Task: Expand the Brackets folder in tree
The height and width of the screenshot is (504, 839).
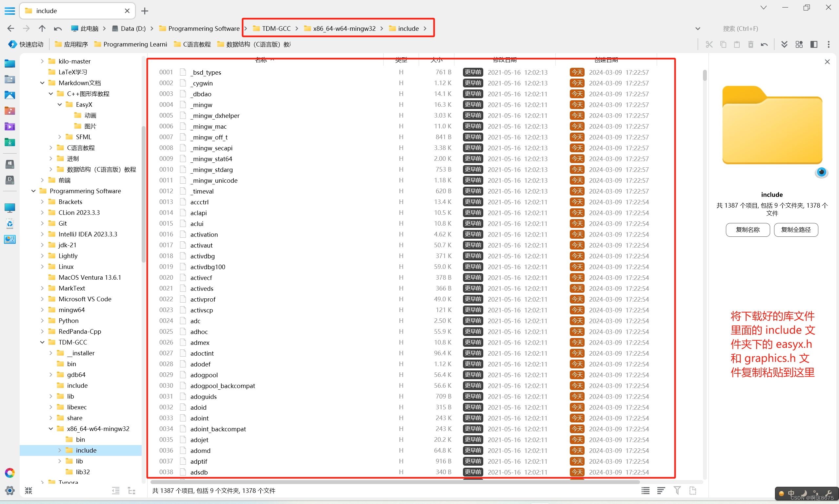Action: point(42,202)
